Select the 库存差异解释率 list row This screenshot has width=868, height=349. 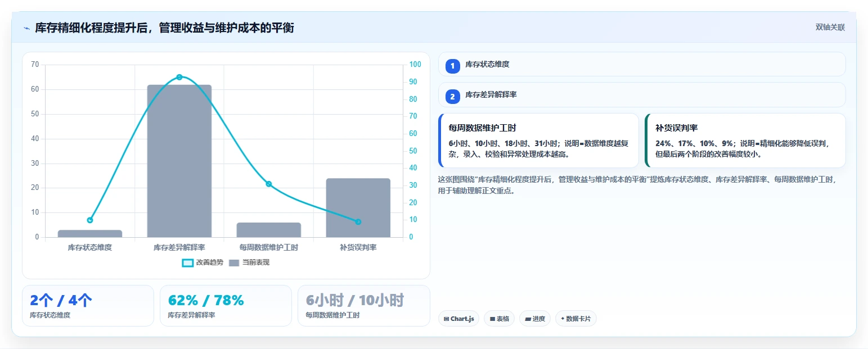tap(642, 95)
